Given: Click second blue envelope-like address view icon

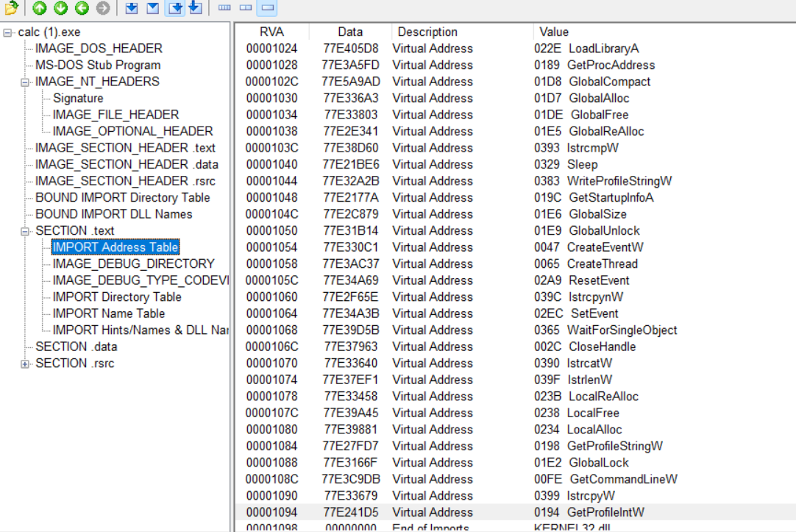Looking at the screenshot, I should pos(153,7).
